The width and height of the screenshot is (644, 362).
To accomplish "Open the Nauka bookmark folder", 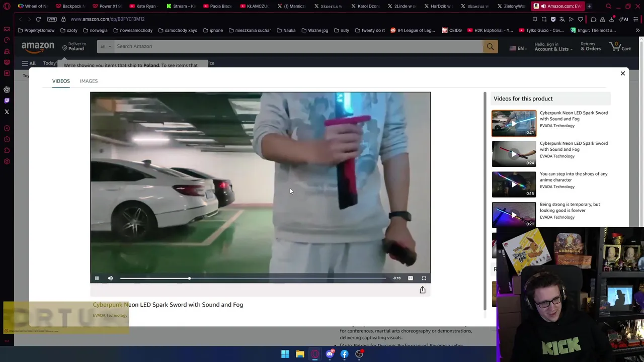I will click(286, 30).
